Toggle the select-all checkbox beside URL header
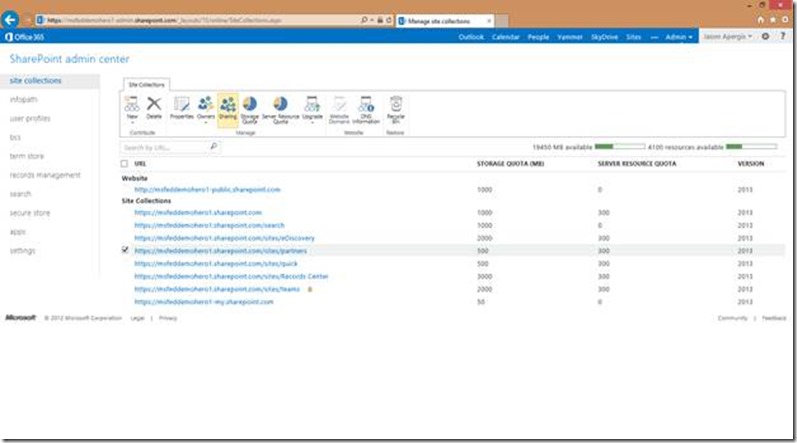 coord(124,164)
